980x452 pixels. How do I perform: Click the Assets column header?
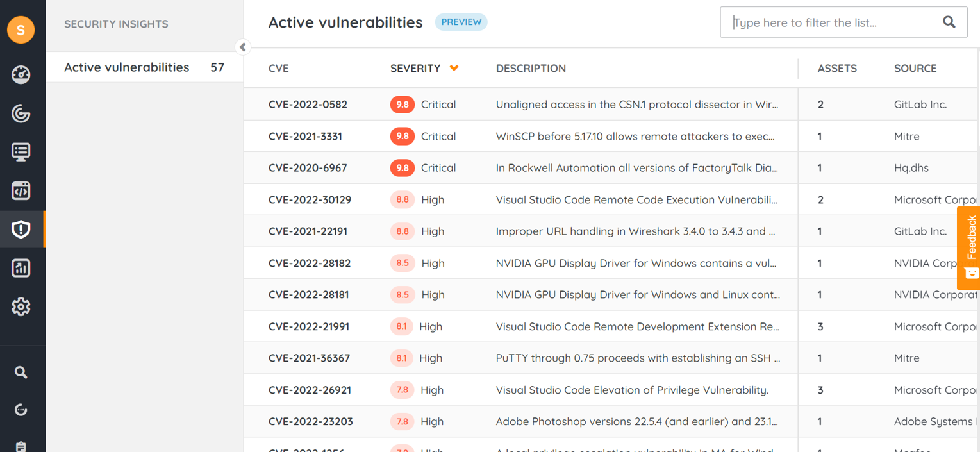pyautogui.click(x=836, y=69)
